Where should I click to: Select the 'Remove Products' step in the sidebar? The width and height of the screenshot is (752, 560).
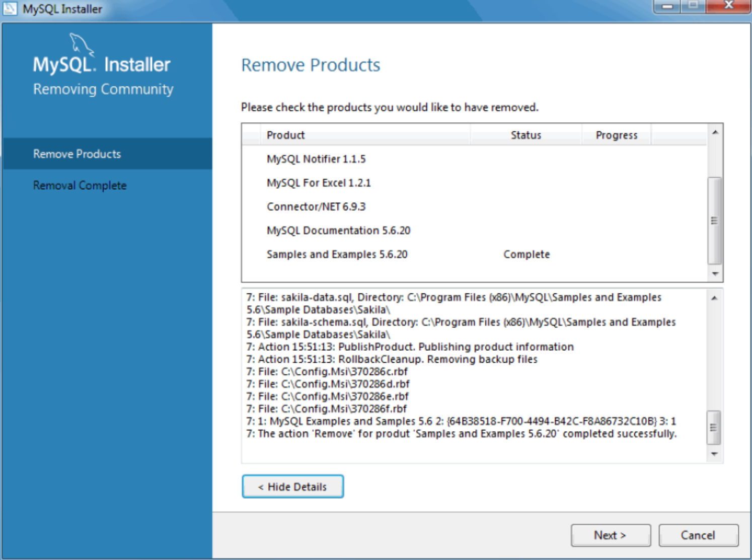coord(76,154)
